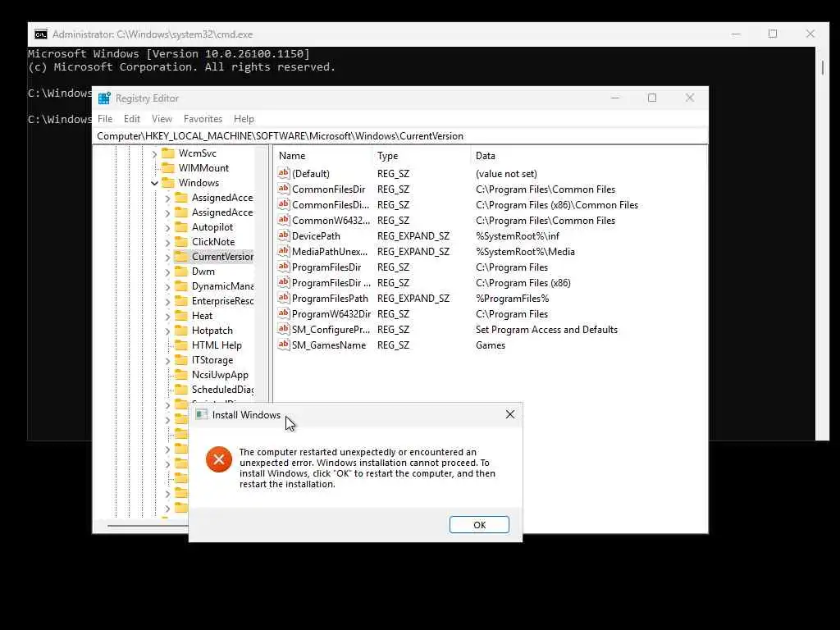Image resolution: width=840 pixels, height=630 pixels.
Task: Click the data cell 'Games'
Action: pyautogui.click(x=491, y=345)
